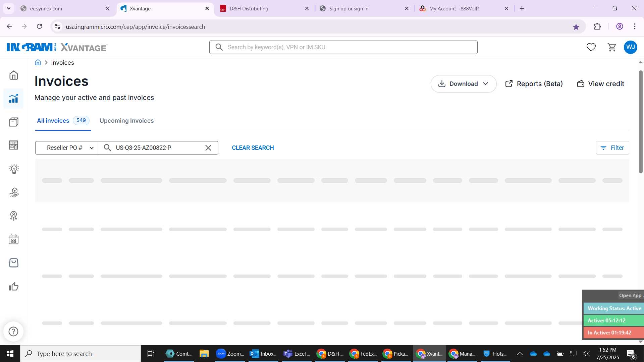Switch to D&H Distributing browser tab
Viewport: 644px width, 362px height.
[265, 8]
